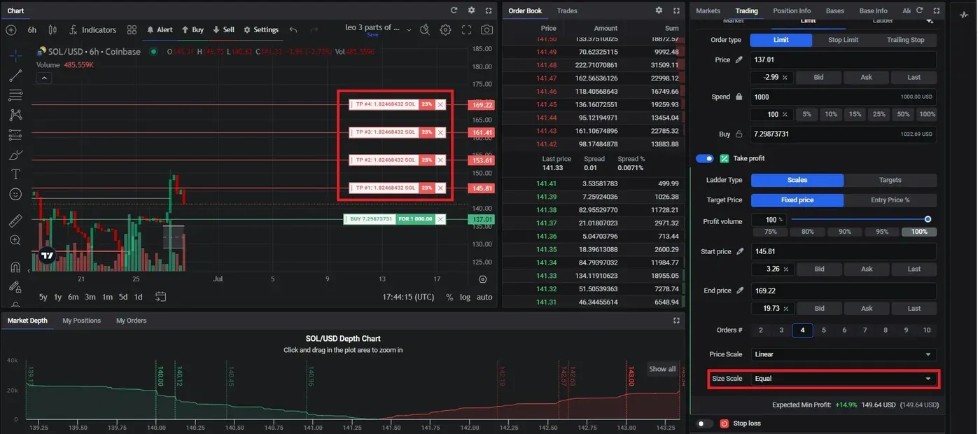Switch to My Orders tab
980x434 pixels.
tap(132, 321)
